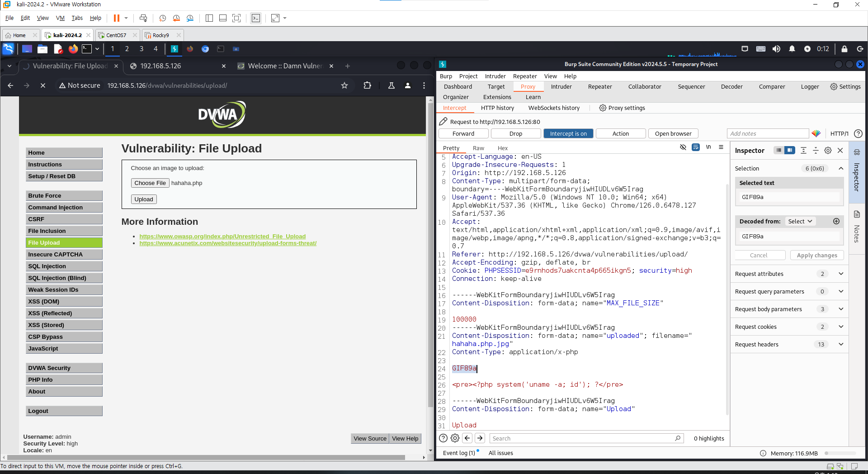Screen dimensions: 868x474
Task: Toggle Intercept is on button
Action: point(568,133)
